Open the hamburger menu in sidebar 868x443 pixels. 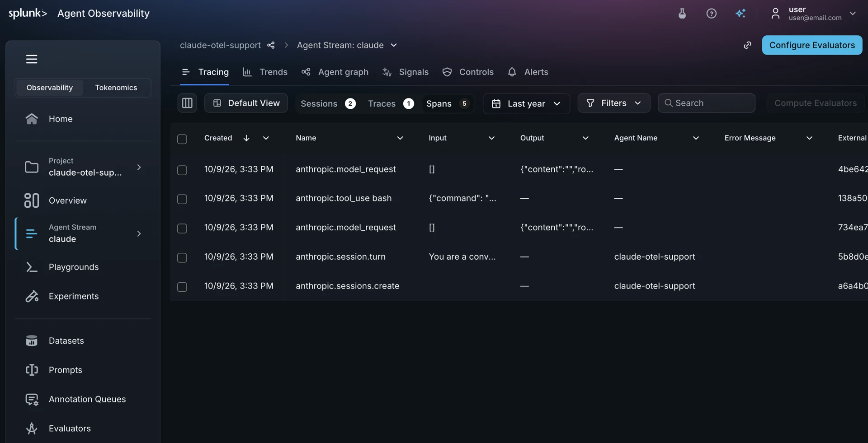click(32, 59)
